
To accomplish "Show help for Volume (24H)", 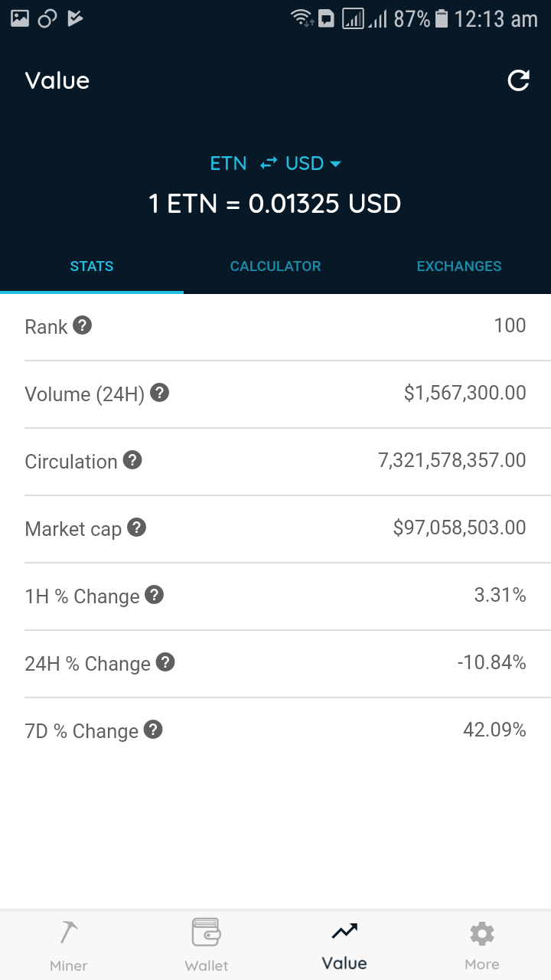I will point(159,393).
